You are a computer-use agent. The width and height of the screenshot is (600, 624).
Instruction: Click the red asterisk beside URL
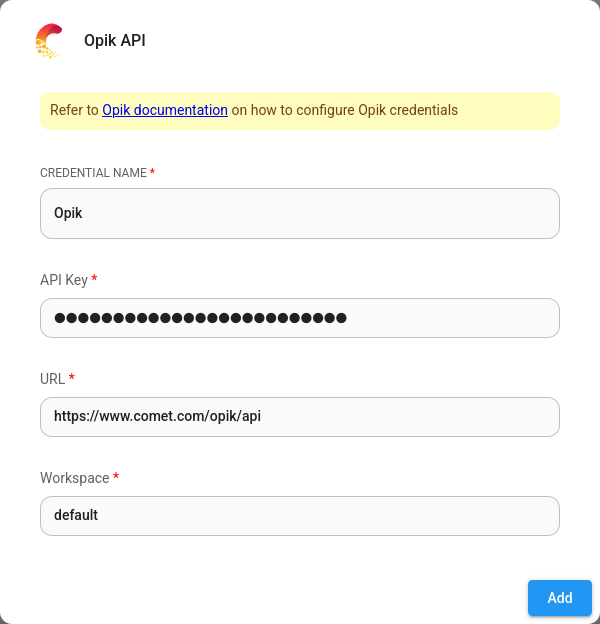pyautogui.click(x=72, y=379)
